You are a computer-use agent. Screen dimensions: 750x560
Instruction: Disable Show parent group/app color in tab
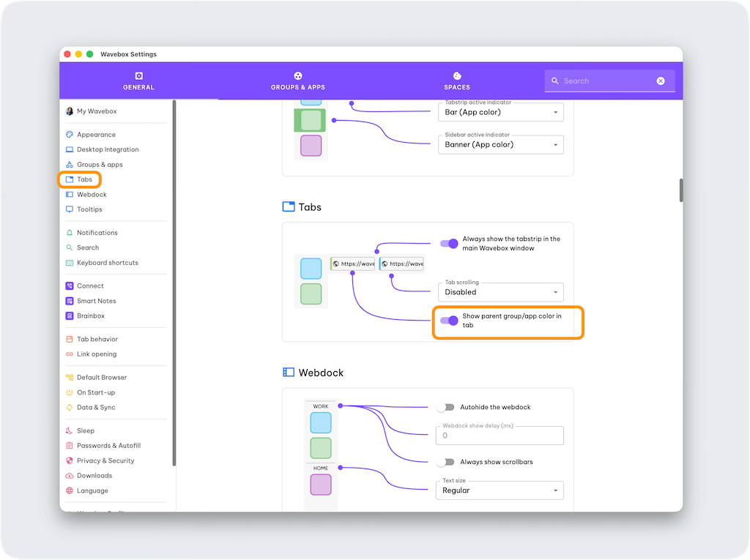(449, 321)
